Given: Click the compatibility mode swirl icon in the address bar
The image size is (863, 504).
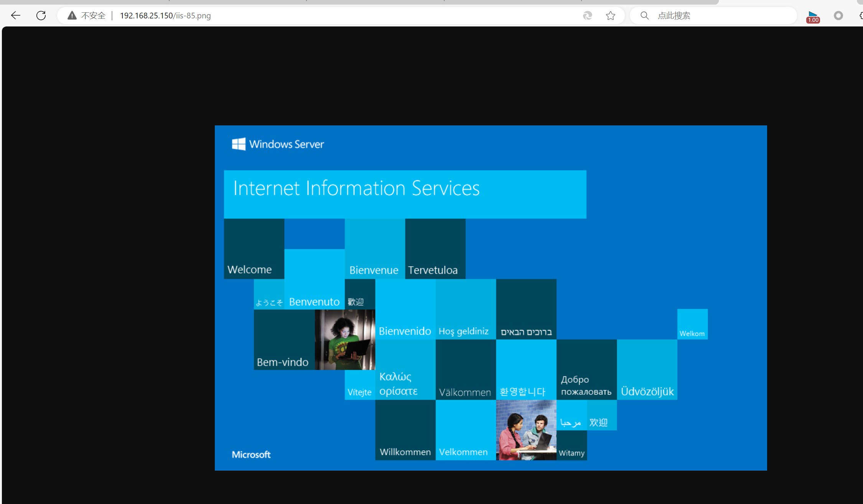Looking at the screenshot, I should pyautogui.click(x=587, y=15).
